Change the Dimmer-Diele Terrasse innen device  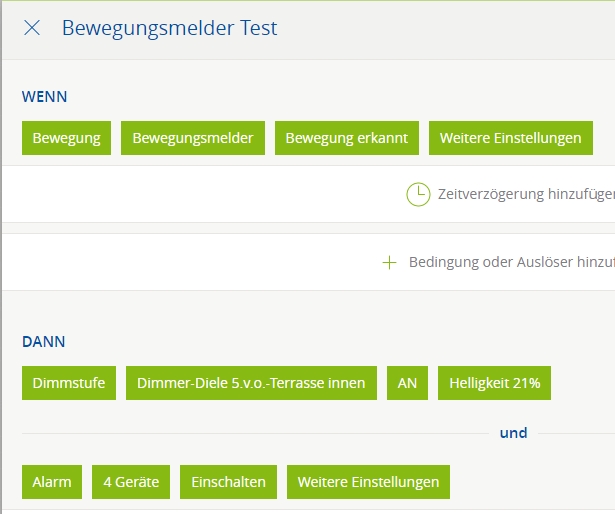click(251, 382)
